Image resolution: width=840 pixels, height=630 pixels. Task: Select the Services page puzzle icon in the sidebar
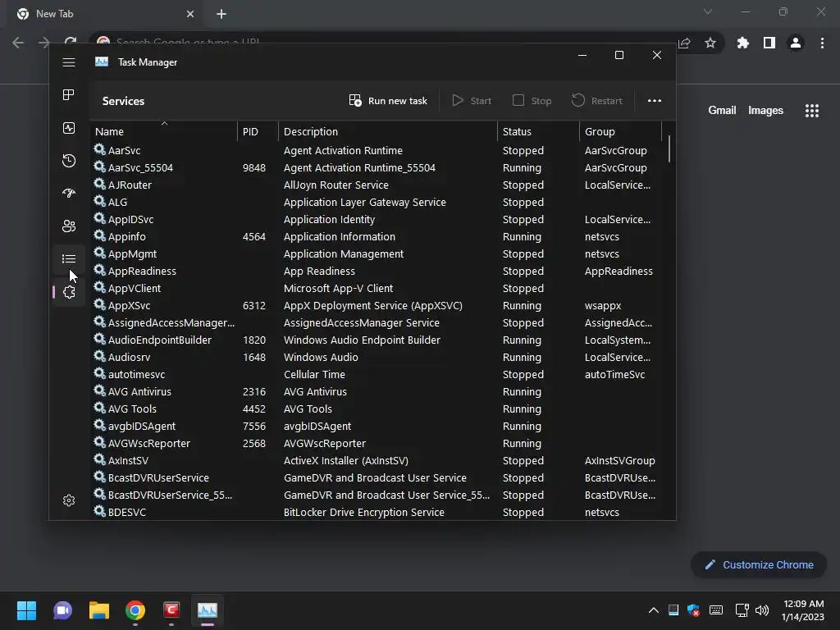tap(69, 292)
